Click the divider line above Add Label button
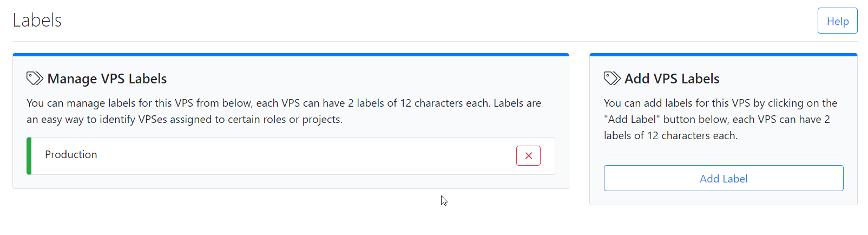The image size is (868, 235). [723, 154]
